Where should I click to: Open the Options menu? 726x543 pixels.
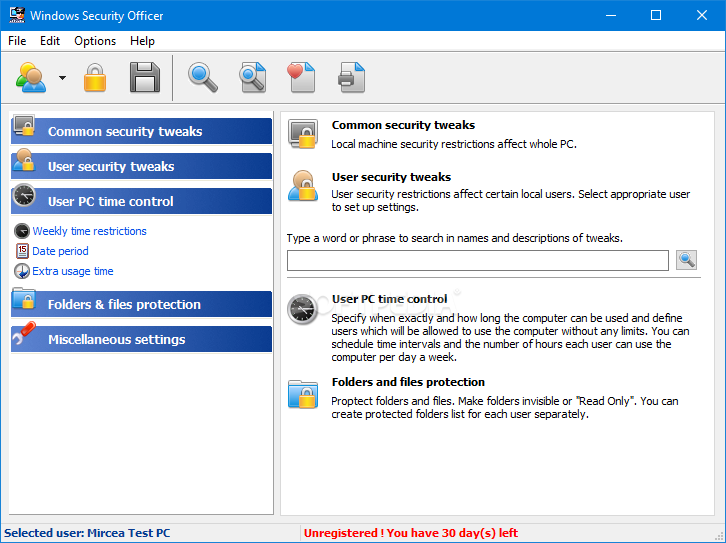point(95,41)
